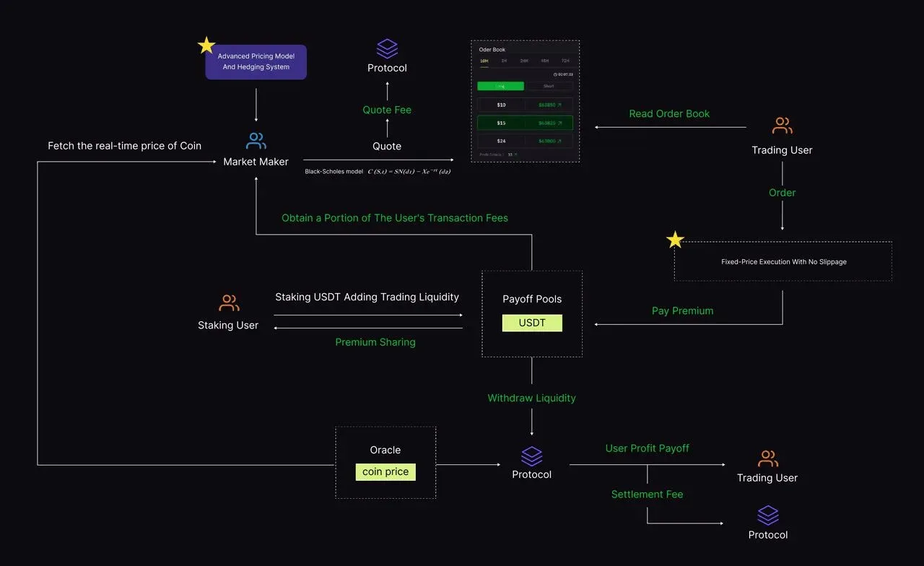This screenshot has width=924, height=566.
Task: Click the Advanced Pricing Model badge
Action: pyautogui.click(x=256, y=61)
